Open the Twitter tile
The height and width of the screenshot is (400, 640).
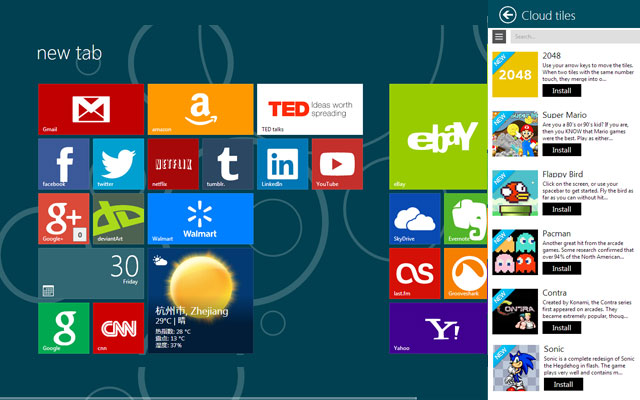tap(118, 164)
